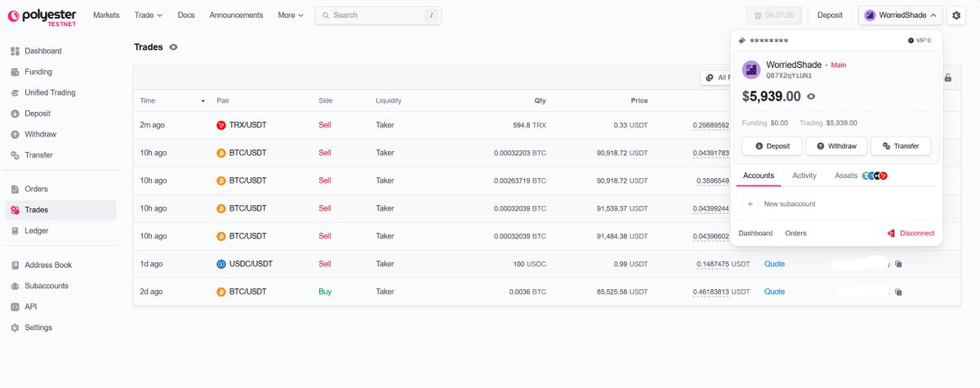Click the Pair column header
This screenshot has height=388, width=980.
(223, 100)
